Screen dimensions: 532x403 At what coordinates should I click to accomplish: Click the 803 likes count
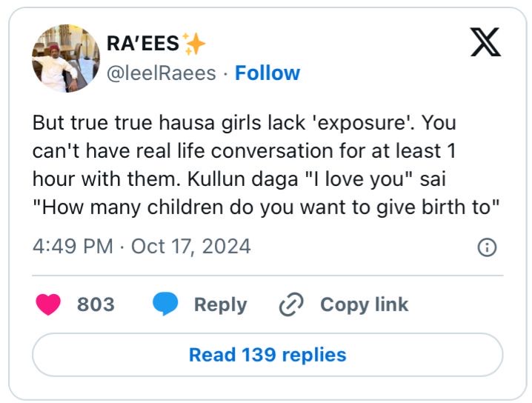[96, 304]
